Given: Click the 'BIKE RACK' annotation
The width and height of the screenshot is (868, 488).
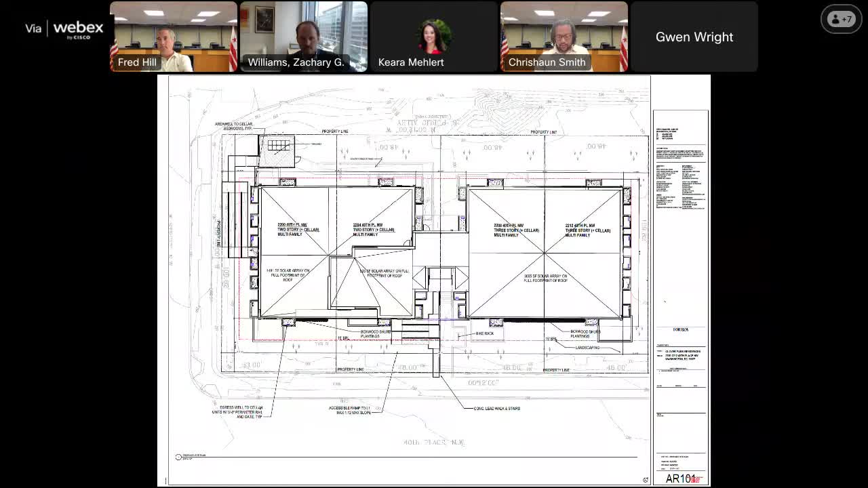Looking at the screenshot, I should (485, 333).
